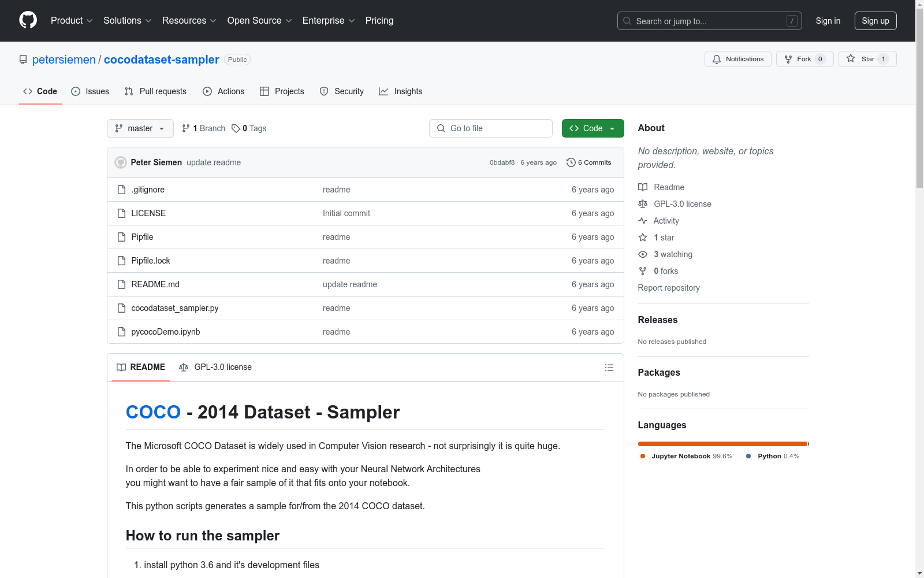Click the file icon next to pycocoDemo.ipynb
924x578 pixels.
(x=121, y=332)
